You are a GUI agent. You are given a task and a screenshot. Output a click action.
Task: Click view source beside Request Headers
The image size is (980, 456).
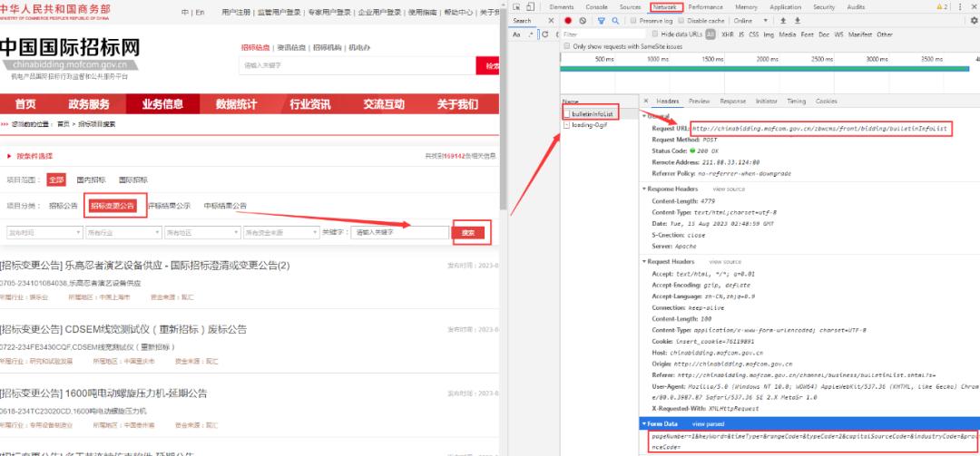click(725, 261)
